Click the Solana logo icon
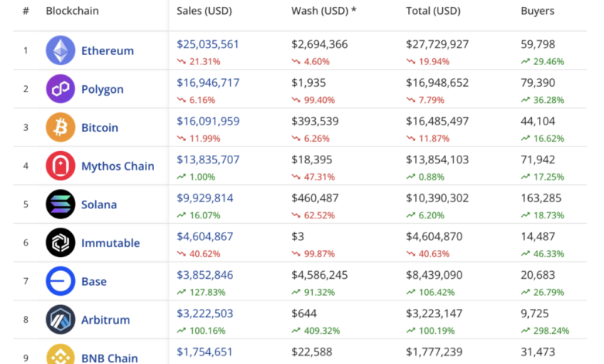 coord(60,204)
